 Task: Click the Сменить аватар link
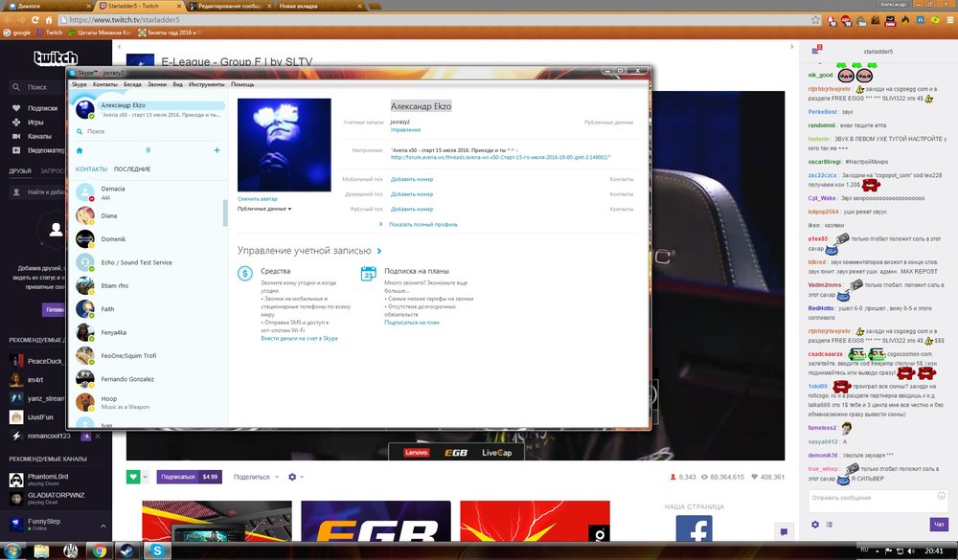tap(257, 198)
